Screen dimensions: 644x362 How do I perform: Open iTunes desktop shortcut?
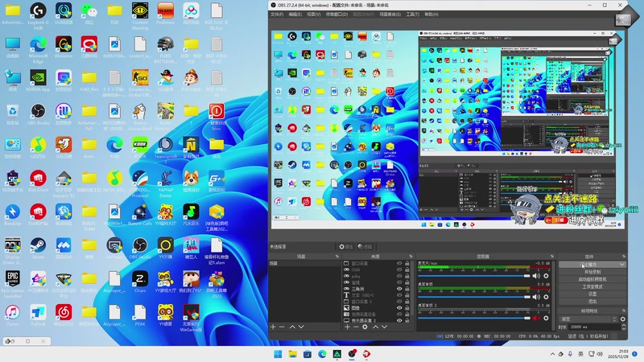(x=12, y=315)
